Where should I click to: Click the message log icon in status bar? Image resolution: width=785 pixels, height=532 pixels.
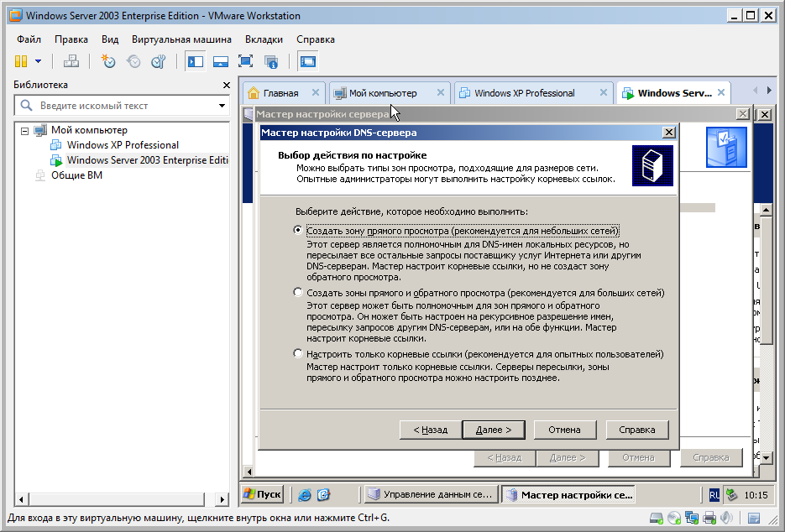pyautogui.click(x=754, y=518)
